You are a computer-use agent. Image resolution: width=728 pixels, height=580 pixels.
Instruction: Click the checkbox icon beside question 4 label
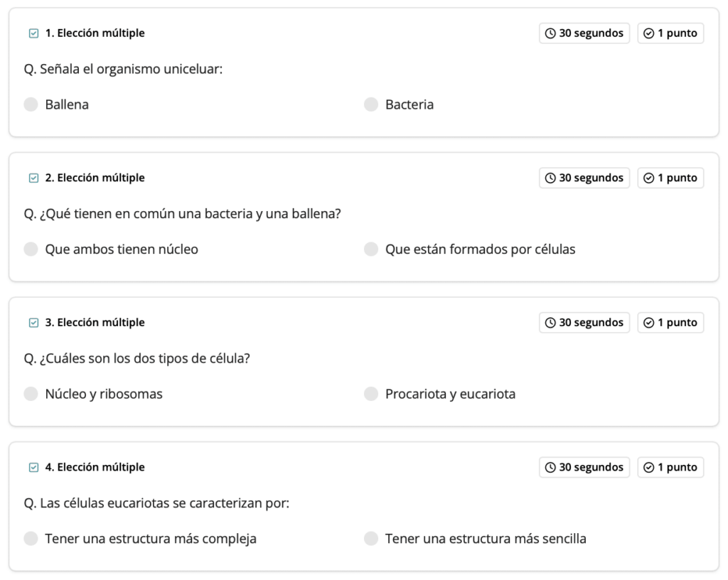coord(33,467)
